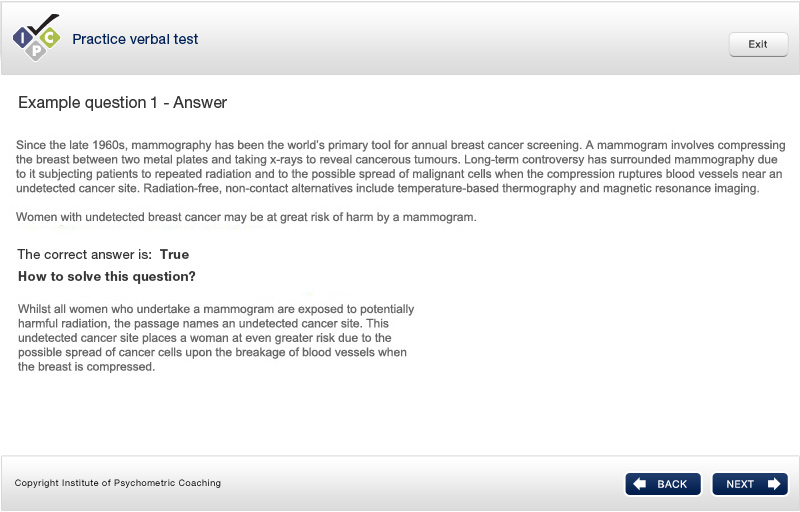Click the 'How to solve this question?' heading
This screenshot has width=800, height=512.
[x=107, y=277]
